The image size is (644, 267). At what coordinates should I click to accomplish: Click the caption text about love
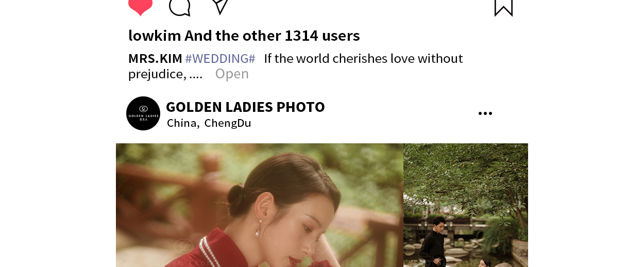tap(296, 66)
